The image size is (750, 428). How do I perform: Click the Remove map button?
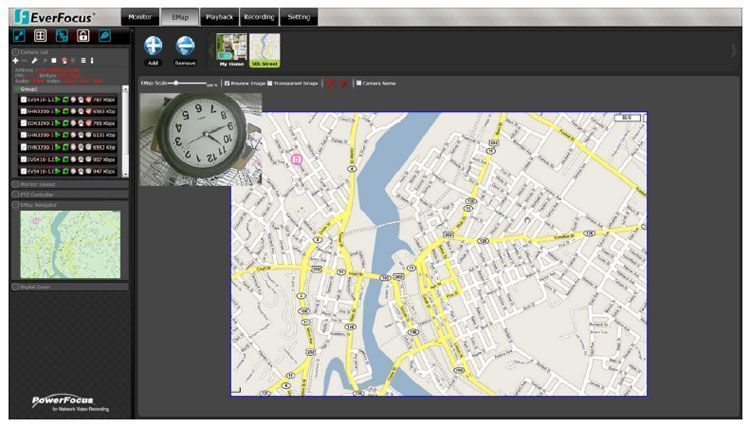pyautogui.click(x=185, y=51)
